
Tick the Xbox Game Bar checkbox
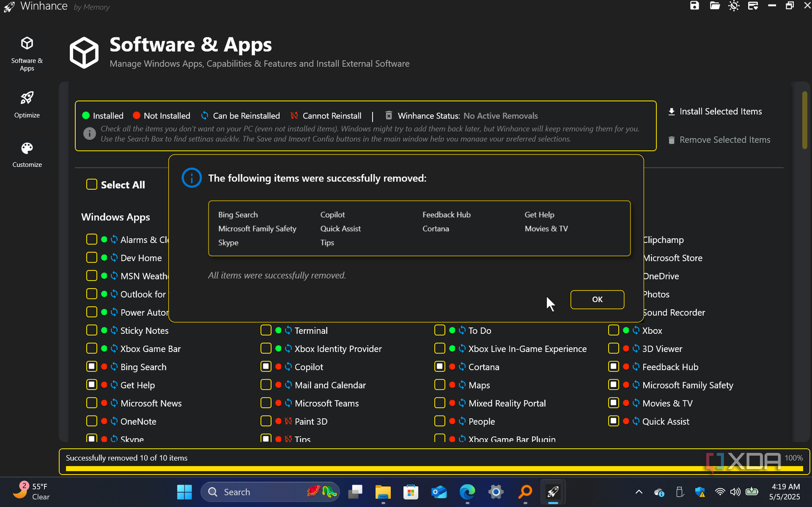pyautogui.click(x=92, y=349)
